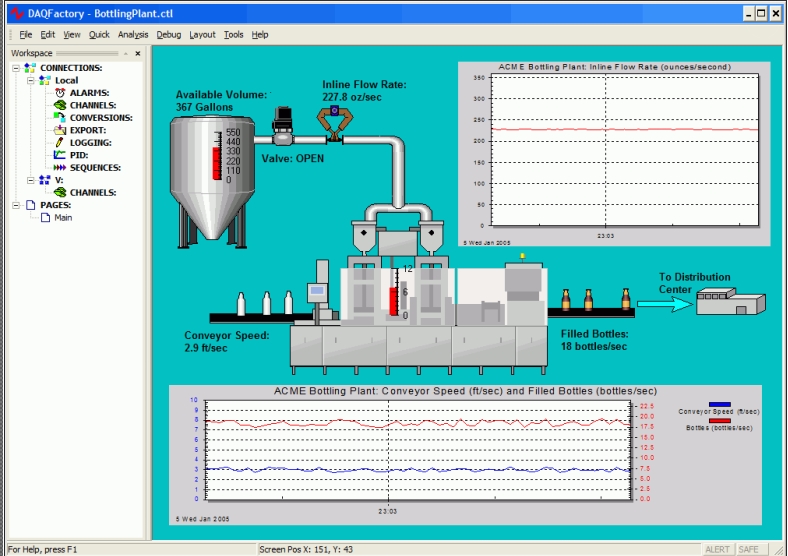
Task: Click the valve actuator on the pipe
Action: click(x=283, y=126)
